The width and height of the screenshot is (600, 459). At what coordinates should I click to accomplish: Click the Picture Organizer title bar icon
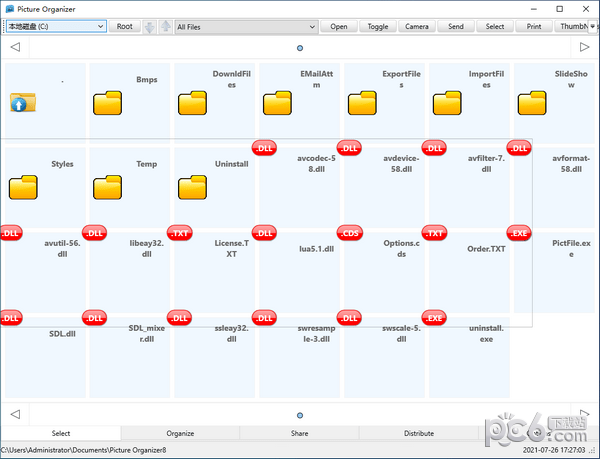(x=10, y=9)
